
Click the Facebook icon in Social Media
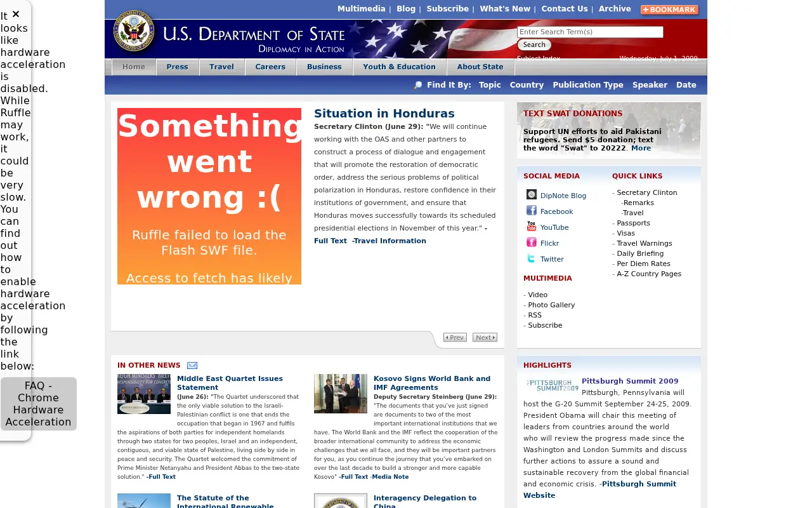click(x=532, y=210)
